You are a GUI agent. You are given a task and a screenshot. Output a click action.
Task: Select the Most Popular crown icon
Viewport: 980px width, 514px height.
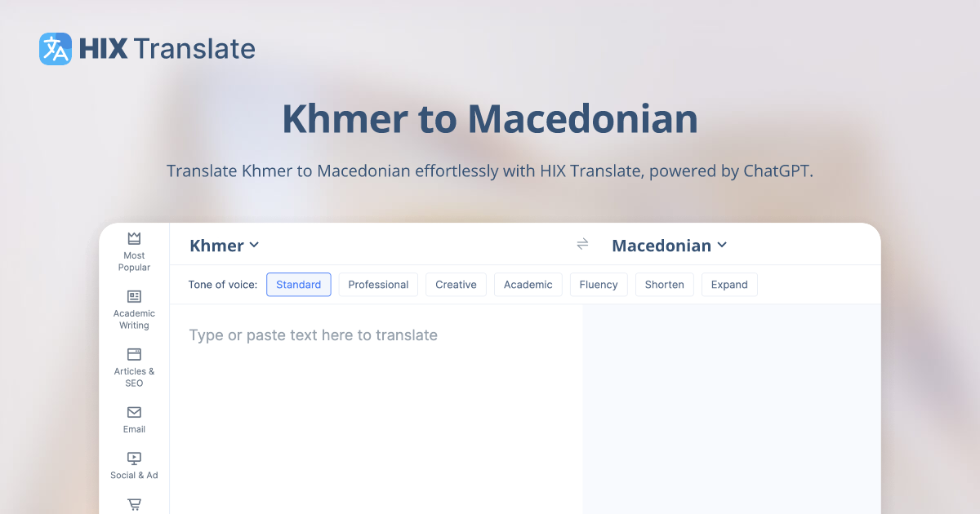[133, 237]
